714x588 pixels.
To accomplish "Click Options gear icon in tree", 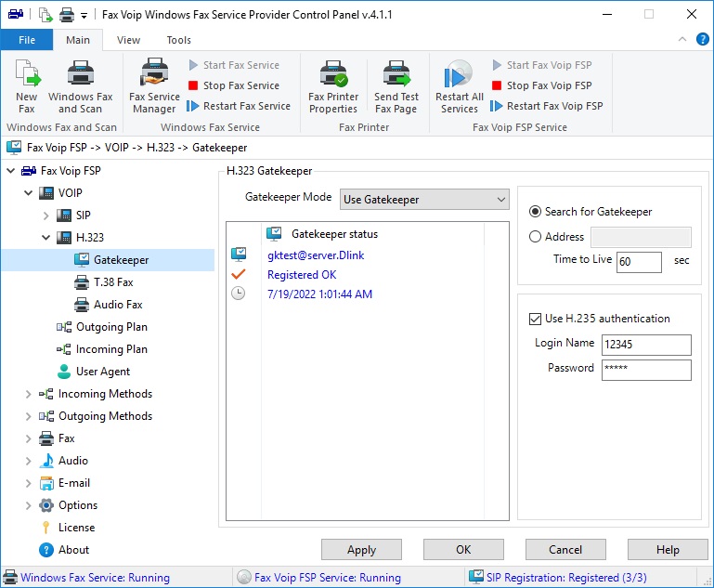I will click(x=46, y=505).
